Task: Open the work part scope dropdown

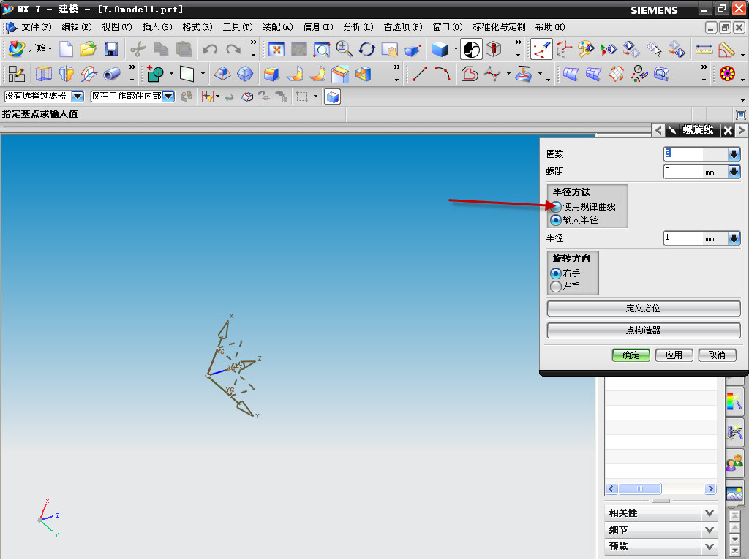Action: (x=168, y=97)
